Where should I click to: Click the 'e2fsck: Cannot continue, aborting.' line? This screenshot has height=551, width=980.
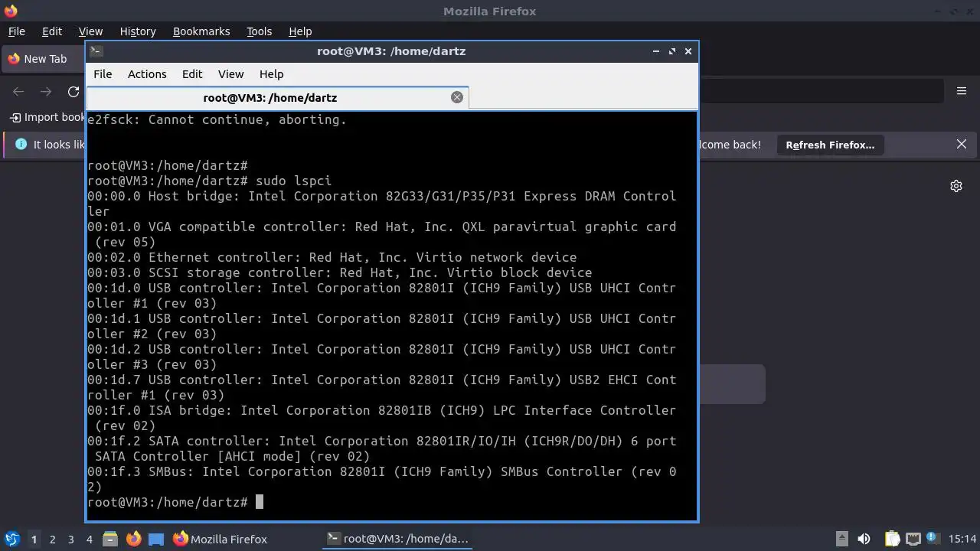point(217,119)
